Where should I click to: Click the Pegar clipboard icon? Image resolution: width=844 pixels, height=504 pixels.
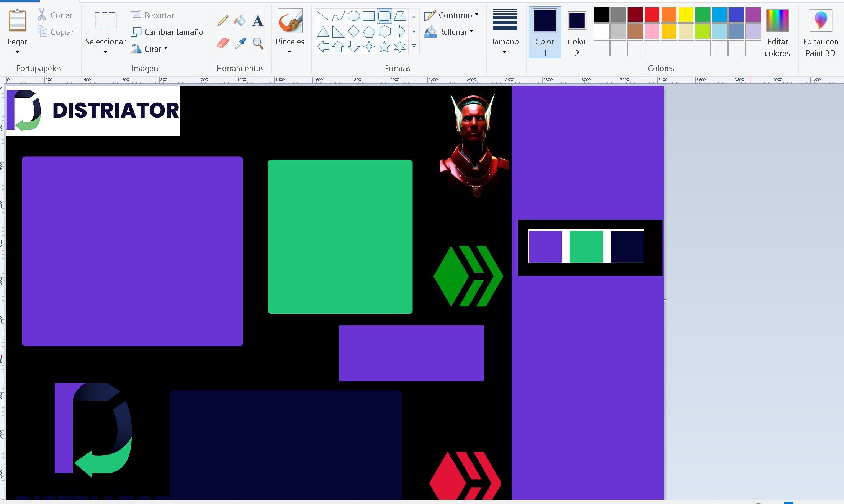[18, 21]
